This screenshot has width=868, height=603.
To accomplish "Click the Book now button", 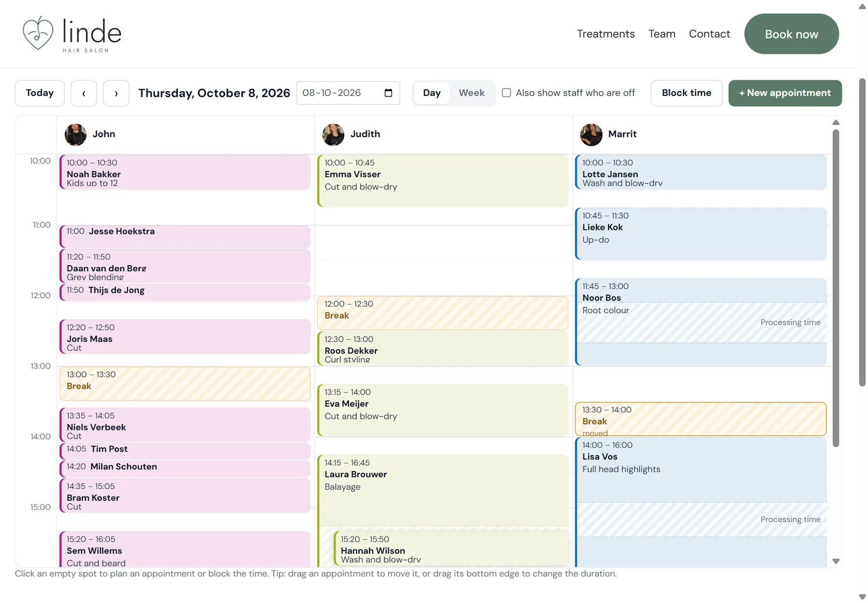I will click(x=791, y=34).
